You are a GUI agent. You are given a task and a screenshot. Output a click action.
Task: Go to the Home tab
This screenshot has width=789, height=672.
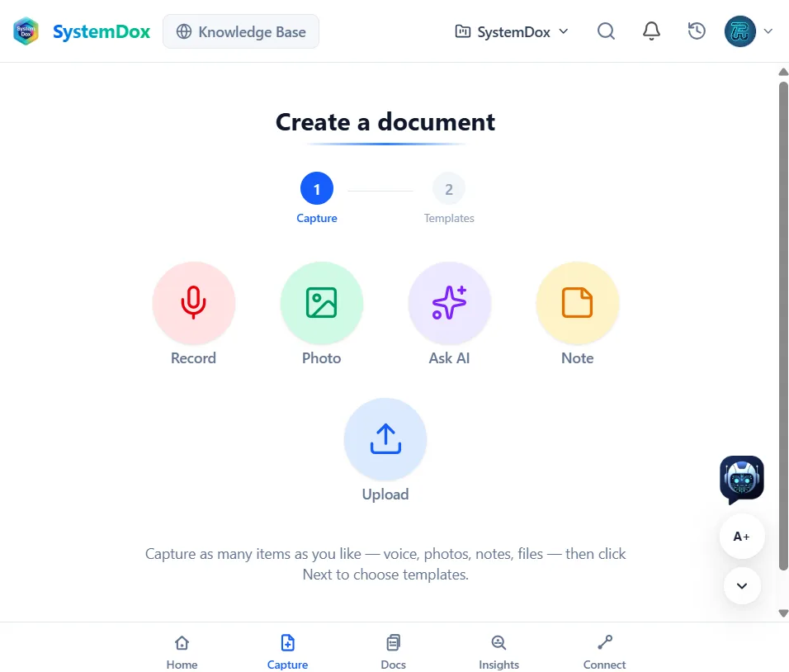(182, 652)
